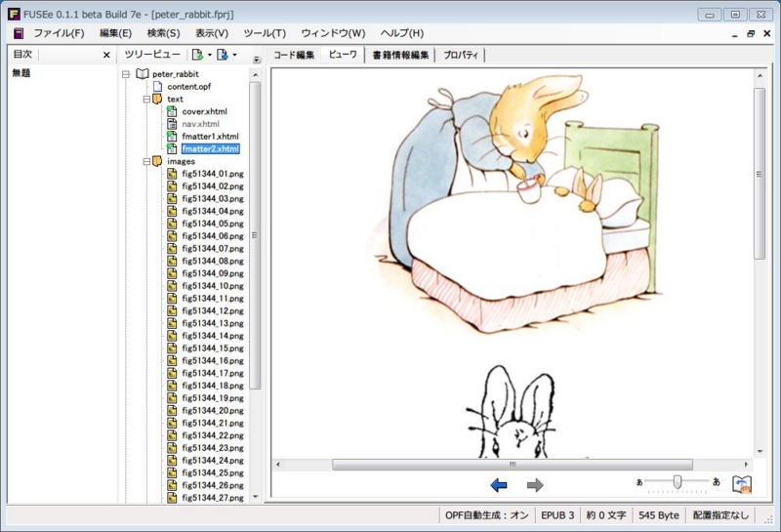The image size is (781, 532).
Task: Click image icon of fig51344_03.png
Action: 172,199
